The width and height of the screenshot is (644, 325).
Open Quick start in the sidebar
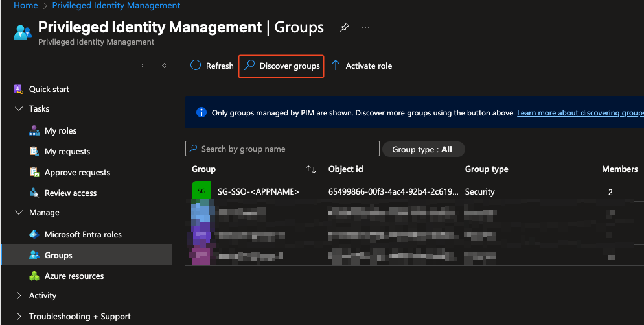pos(49,89)
